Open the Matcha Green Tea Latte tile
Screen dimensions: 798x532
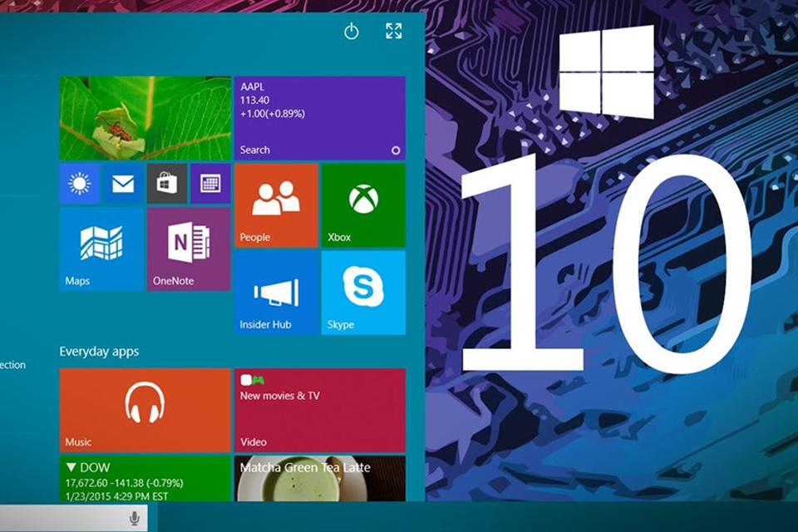point(320,479)
